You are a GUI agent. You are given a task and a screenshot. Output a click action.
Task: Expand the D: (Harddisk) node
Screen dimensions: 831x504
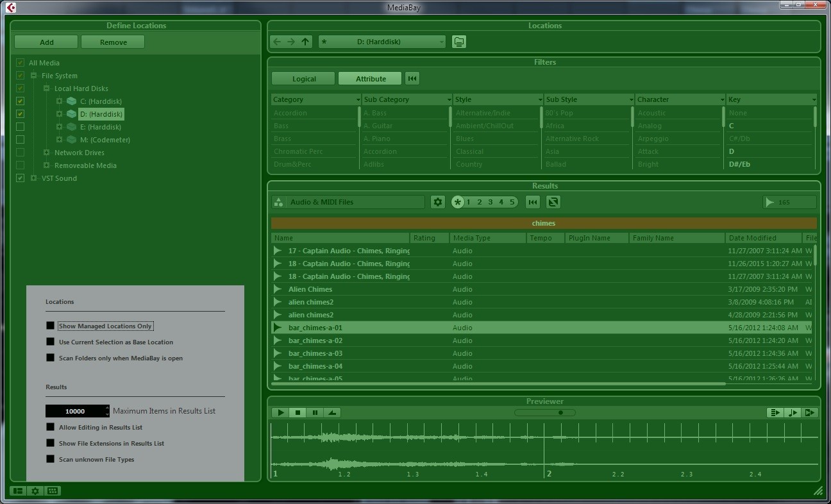[59, 114]
